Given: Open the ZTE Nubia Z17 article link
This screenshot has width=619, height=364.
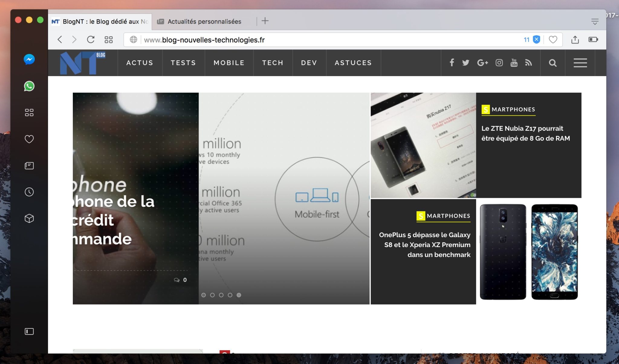Looking at the screenshot, I should 525,133.
